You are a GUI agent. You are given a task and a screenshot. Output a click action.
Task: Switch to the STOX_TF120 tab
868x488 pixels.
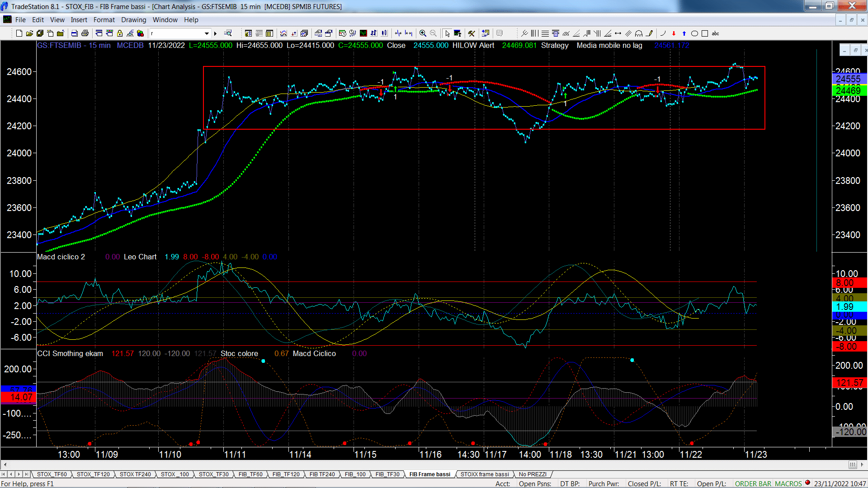tap(93, 474)
